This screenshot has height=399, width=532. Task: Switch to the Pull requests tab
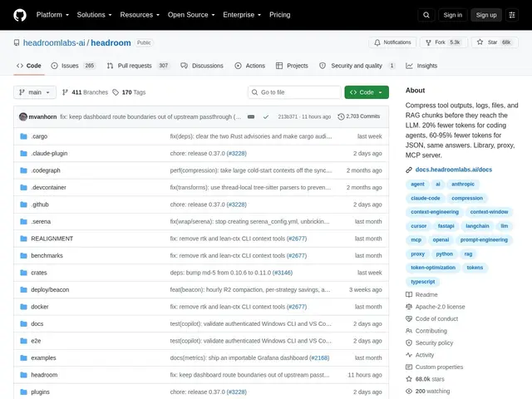[138, 66]
